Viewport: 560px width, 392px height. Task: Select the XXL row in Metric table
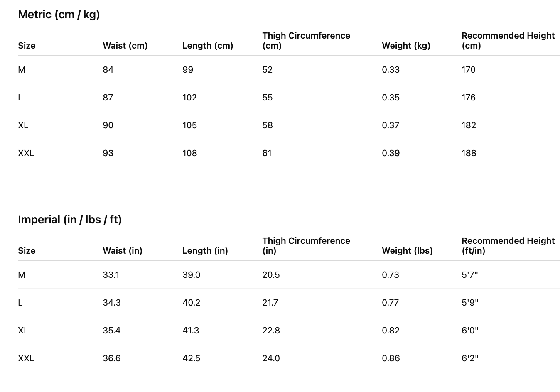pyautogui.click(x=26, y=153)
